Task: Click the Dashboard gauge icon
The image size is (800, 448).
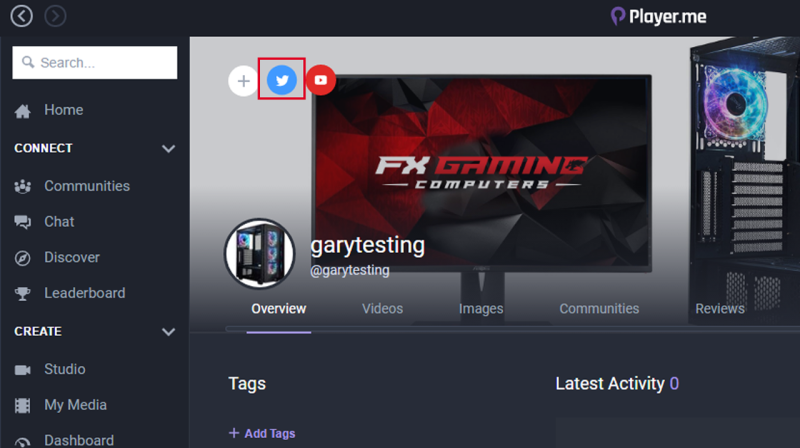Action: click(22, 442)
